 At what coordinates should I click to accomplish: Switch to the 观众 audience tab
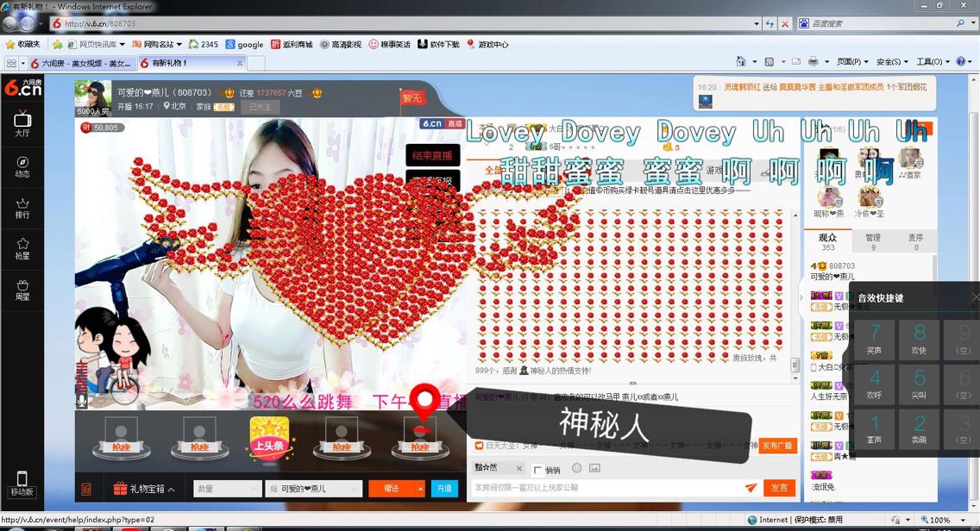[827, 241]
